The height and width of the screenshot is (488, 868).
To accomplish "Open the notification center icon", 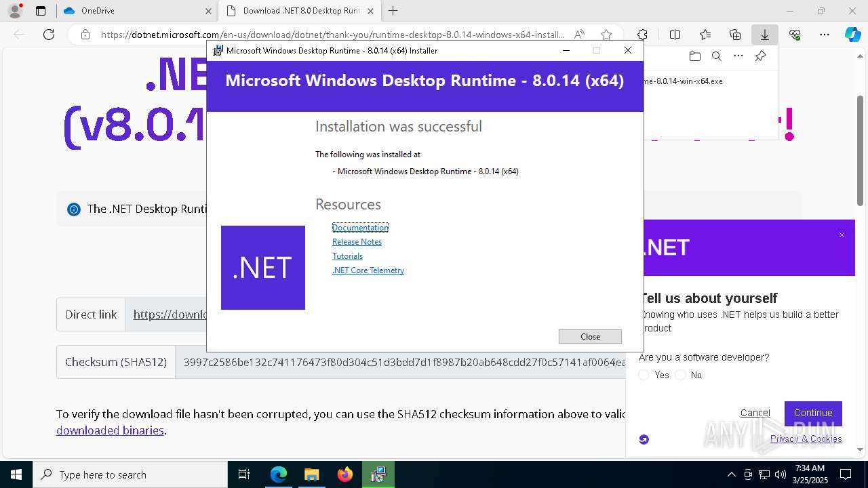I will [x=846, y=474].
